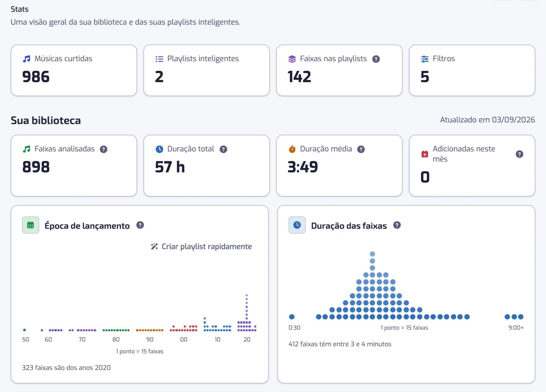Viewport: 546px width, 392px height.
Task: Click the 00 decade axis label
Action: pos(184,340)
